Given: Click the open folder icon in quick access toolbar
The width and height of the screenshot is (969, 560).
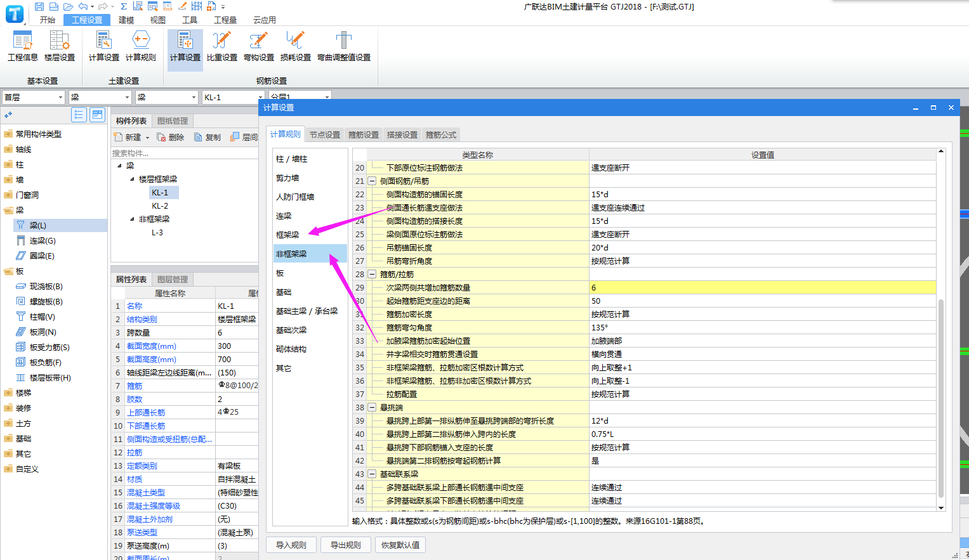Looking at the screenshot, I should pyautogui.click(x=69, y=6).
